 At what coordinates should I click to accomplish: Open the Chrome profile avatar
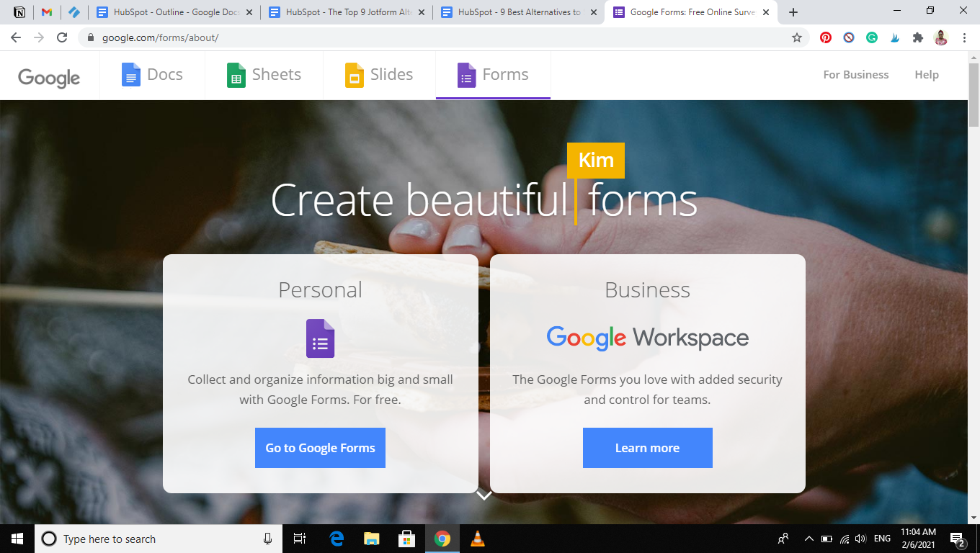click(941, 37)
